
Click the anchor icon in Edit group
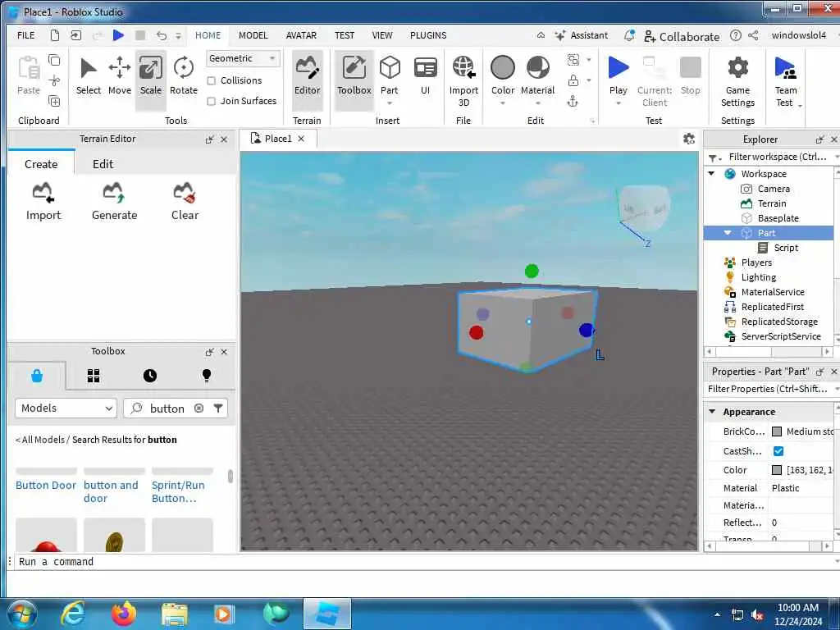pos(573,101)
